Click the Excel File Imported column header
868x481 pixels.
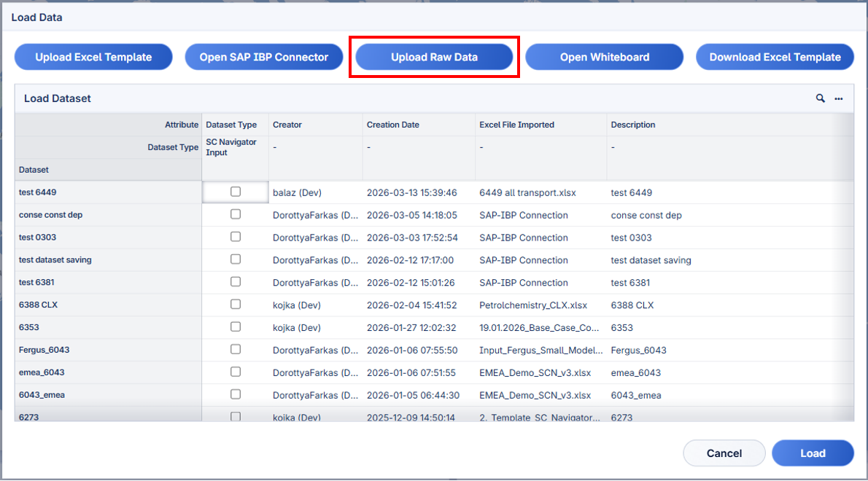coord(516,125)
